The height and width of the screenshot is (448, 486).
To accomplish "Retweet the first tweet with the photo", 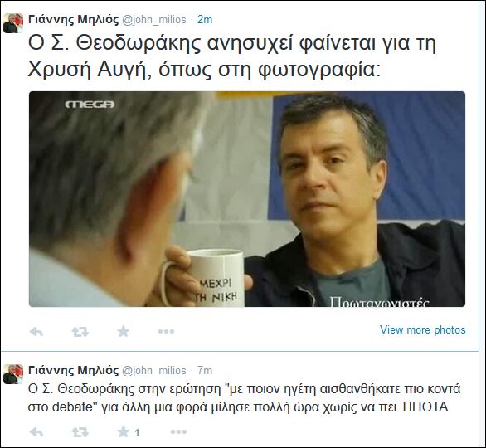I will click(80, 332).
